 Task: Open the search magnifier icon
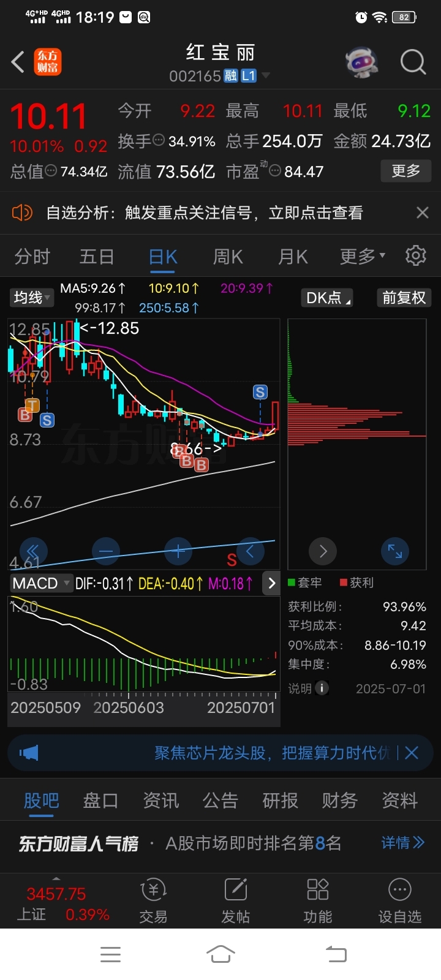(413, 62)
